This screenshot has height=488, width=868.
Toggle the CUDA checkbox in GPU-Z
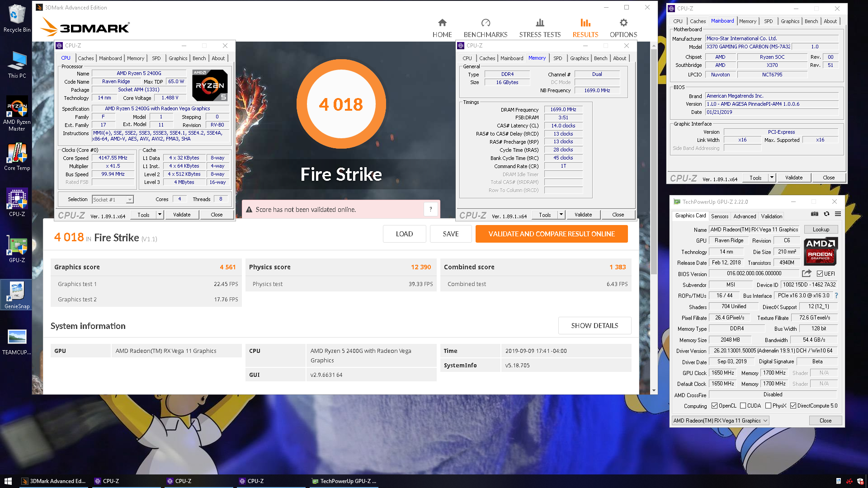tap(743, 406)
